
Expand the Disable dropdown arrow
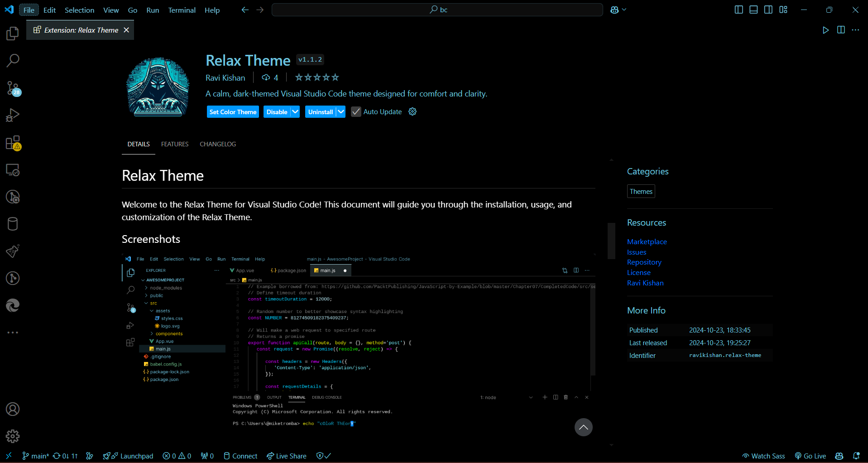click(295, 111)
